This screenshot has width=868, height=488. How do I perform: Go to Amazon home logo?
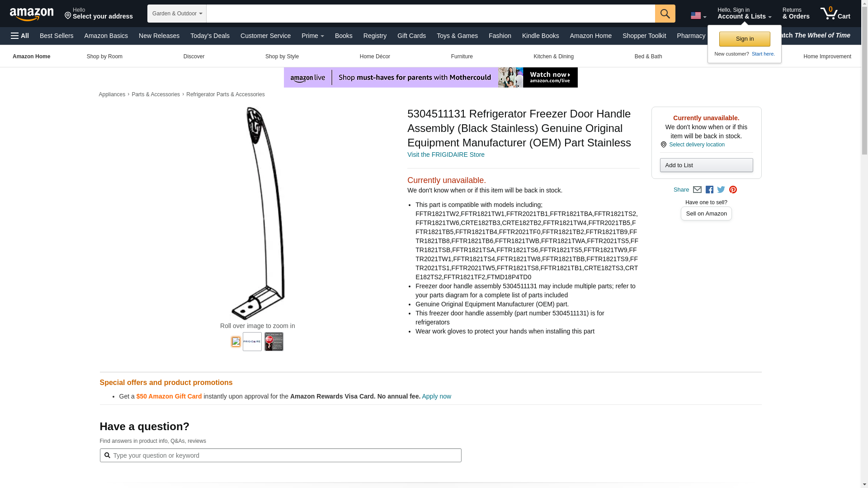coord(32,14)
